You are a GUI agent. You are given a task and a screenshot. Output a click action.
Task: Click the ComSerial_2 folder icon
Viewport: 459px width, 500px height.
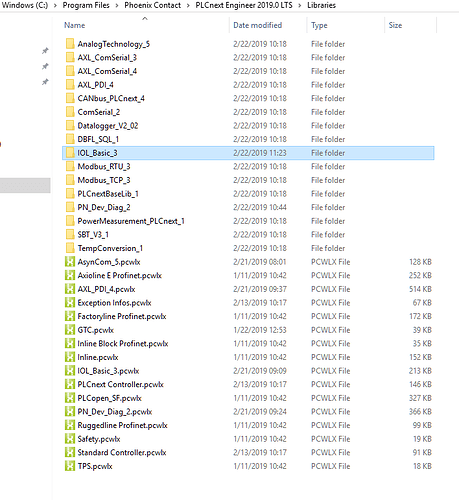(70, 112)
